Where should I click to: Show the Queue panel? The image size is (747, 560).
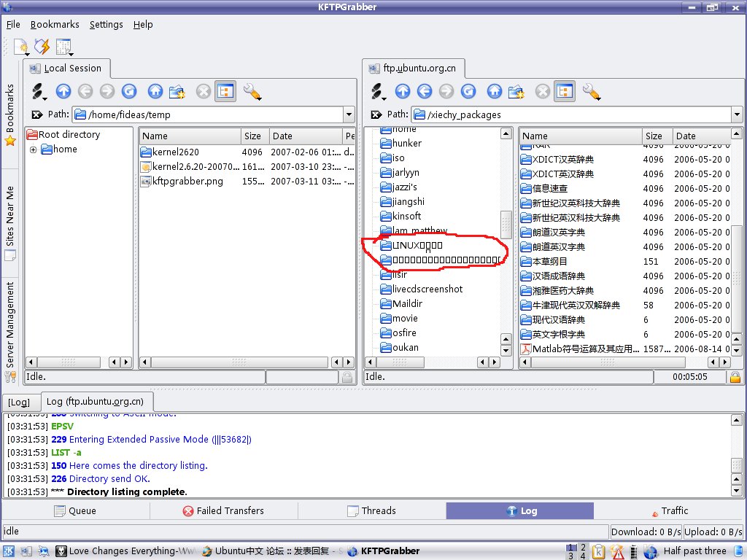pyautogui.click(x=76, y=511)
